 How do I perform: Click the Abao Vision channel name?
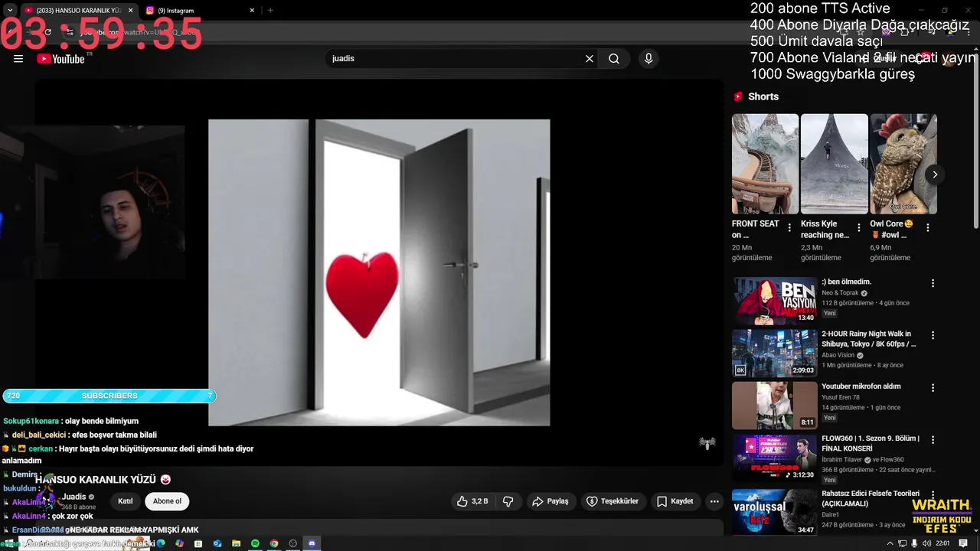click(838, 355)
